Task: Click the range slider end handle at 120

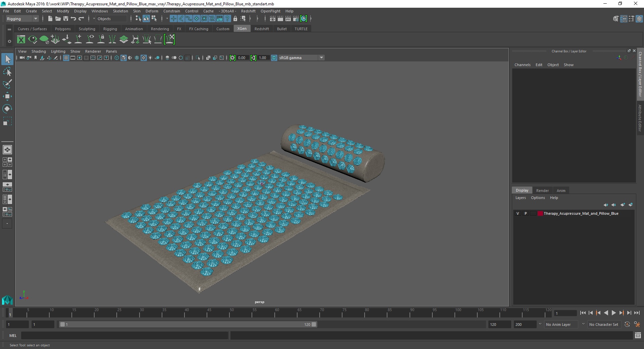Action: tap(314, 325)
